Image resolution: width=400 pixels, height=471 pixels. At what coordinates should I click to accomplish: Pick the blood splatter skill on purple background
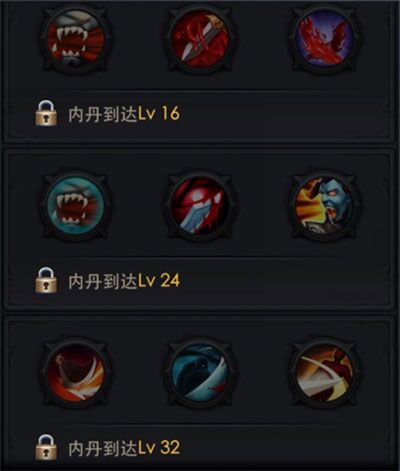(324, 39)
